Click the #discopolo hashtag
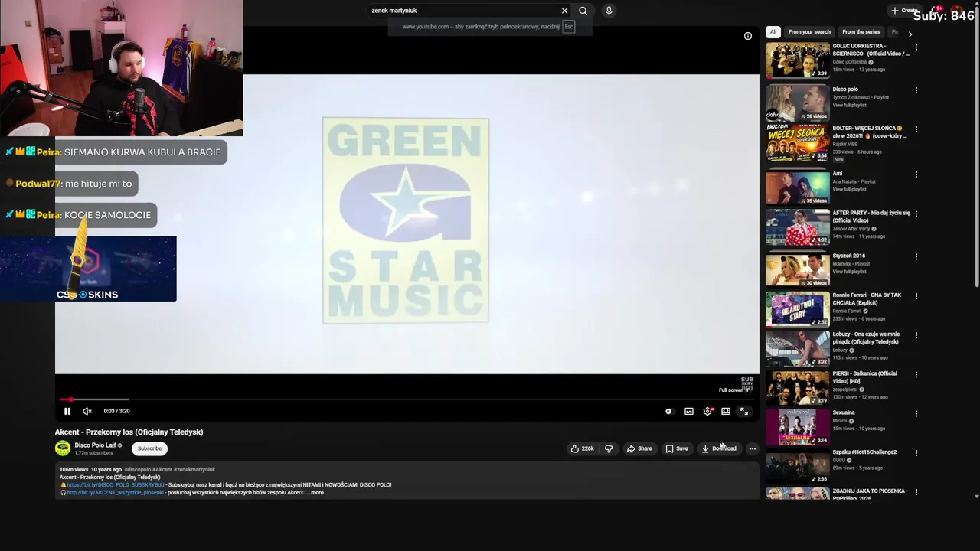Image resolution: width=980 pixels, height=551 pixels. [x=137, y=470]
